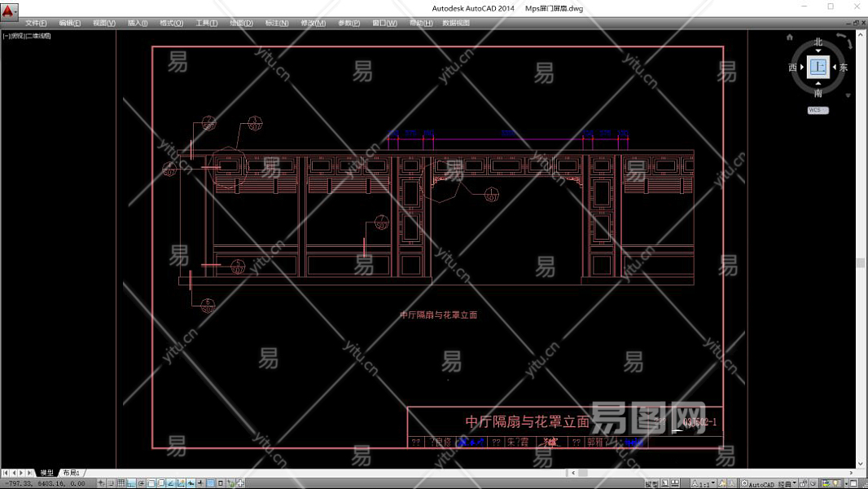Open the AutoCAD application menu logo
Image resolution: width=868 pixels, height=489 pixels.
8,12
